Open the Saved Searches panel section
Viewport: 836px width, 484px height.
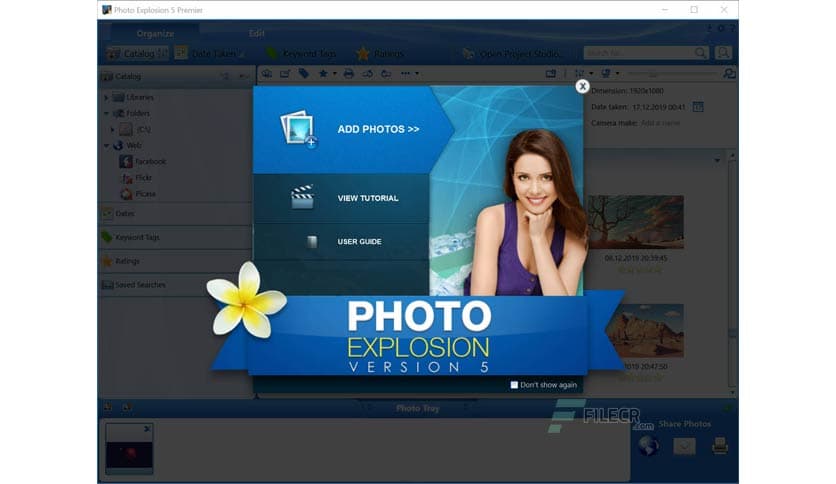pos(175,285)
